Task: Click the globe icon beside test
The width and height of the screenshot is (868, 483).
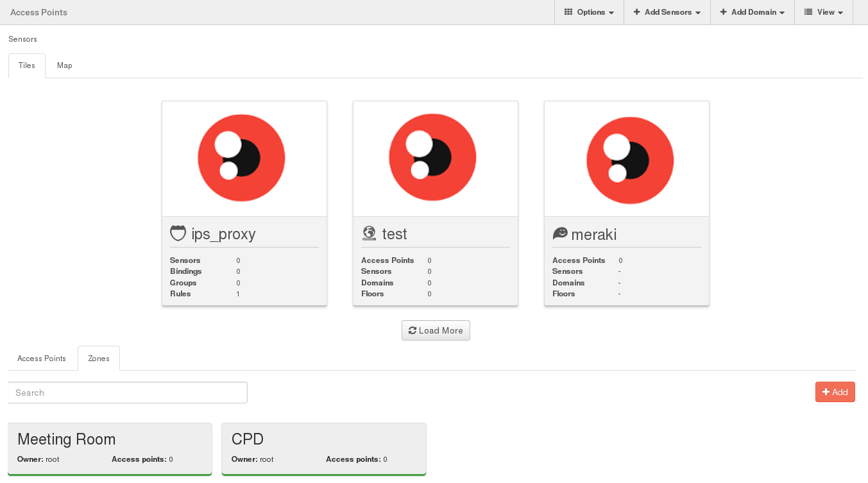Action: (x=369, y=233)
